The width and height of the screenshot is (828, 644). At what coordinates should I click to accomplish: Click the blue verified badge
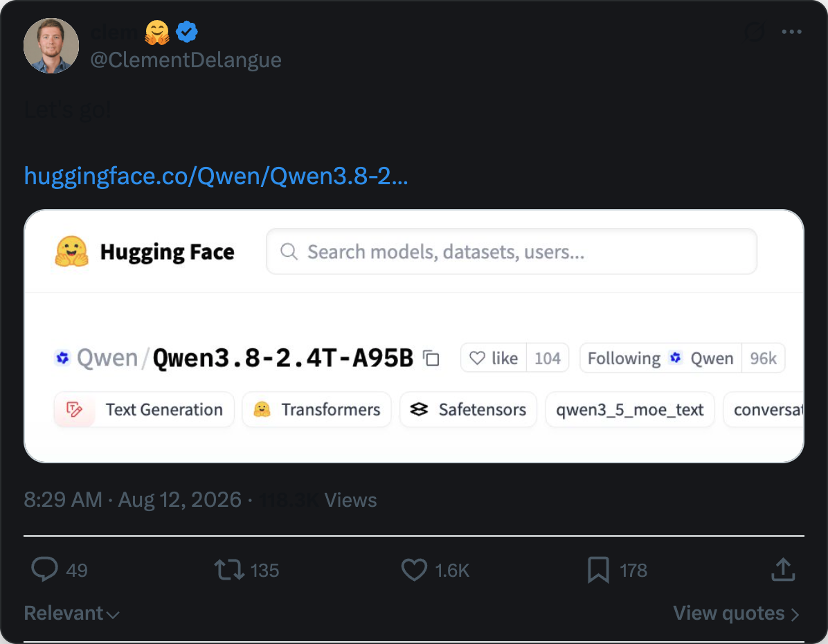click(x=186, y=32)
